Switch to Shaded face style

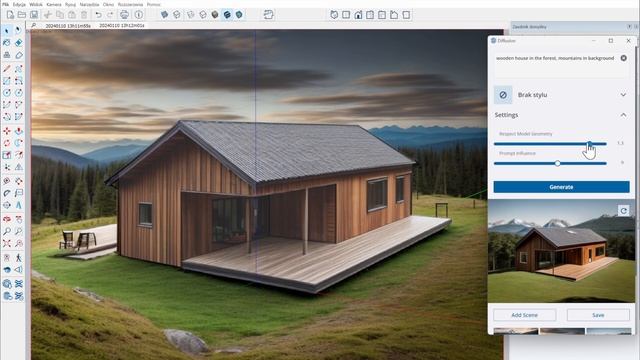(x=215, y=15)
